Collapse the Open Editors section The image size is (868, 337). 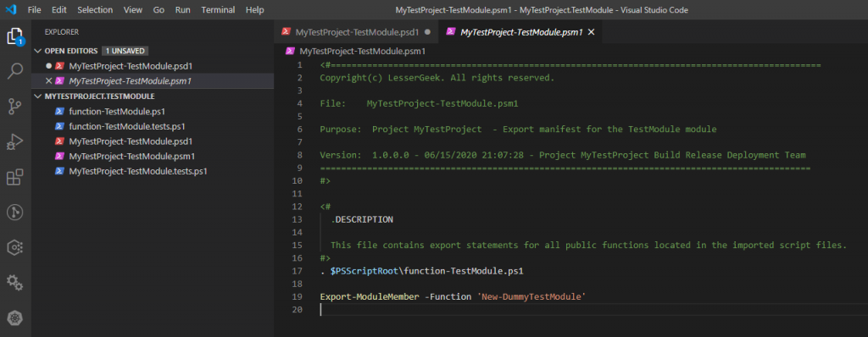(37, 51)
